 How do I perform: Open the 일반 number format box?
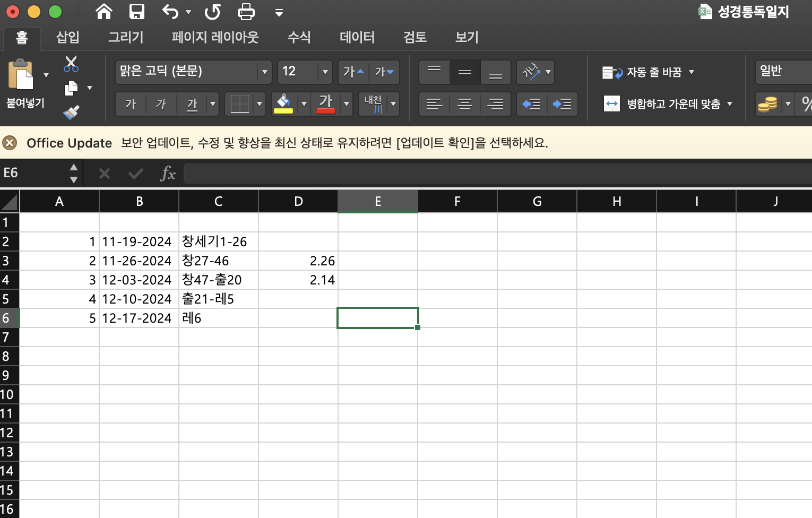[783, 72]
